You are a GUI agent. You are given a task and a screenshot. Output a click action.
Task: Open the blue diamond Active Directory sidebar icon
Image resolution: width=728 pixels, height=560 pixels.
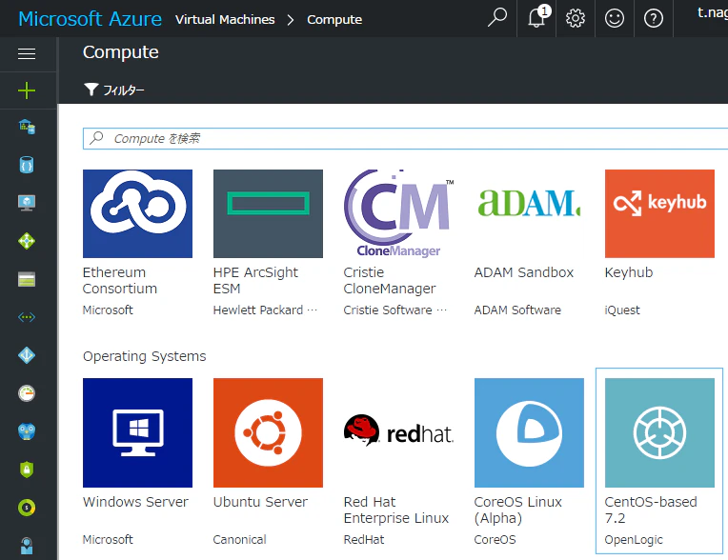27,355
